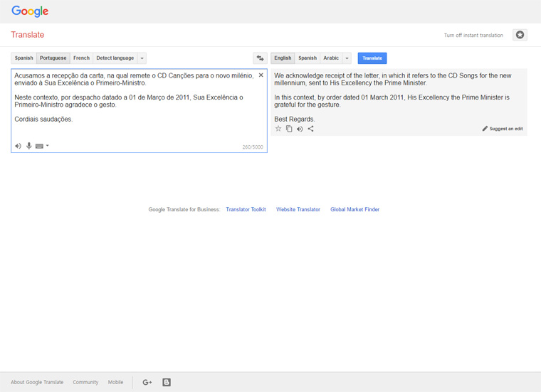This screenshot has height=392, width=541.
Task: Turn off instant translation
Action: coord(473,35)
